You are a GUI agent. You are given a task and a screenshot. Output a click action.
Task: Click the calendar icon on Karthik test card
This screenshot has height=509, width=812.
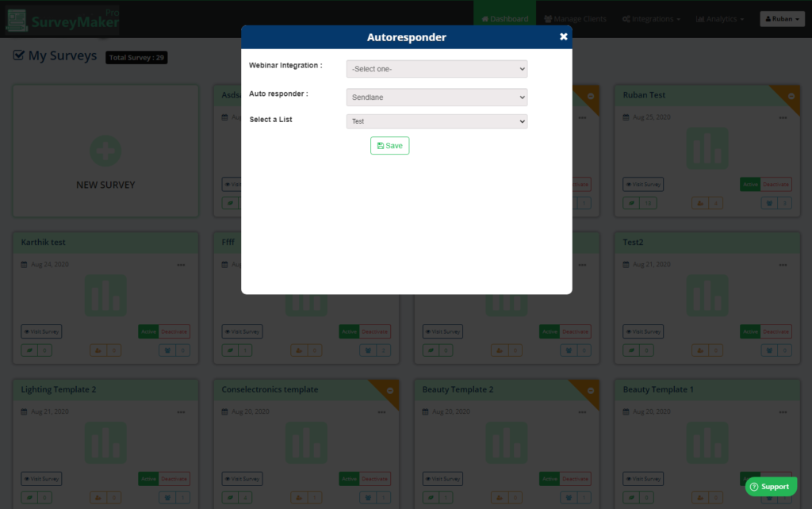[24, 265]
